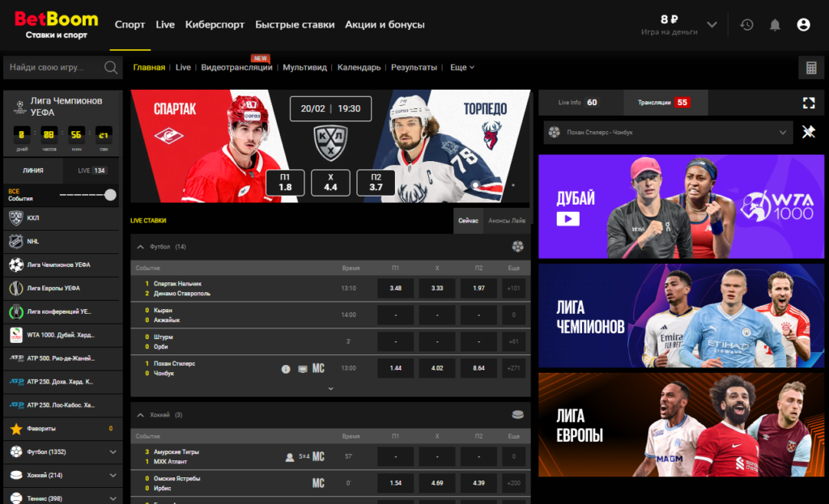This screenshot has height=504, width=829.
Task: Select the LIVE 134 tab
Action: click(91, 171)
